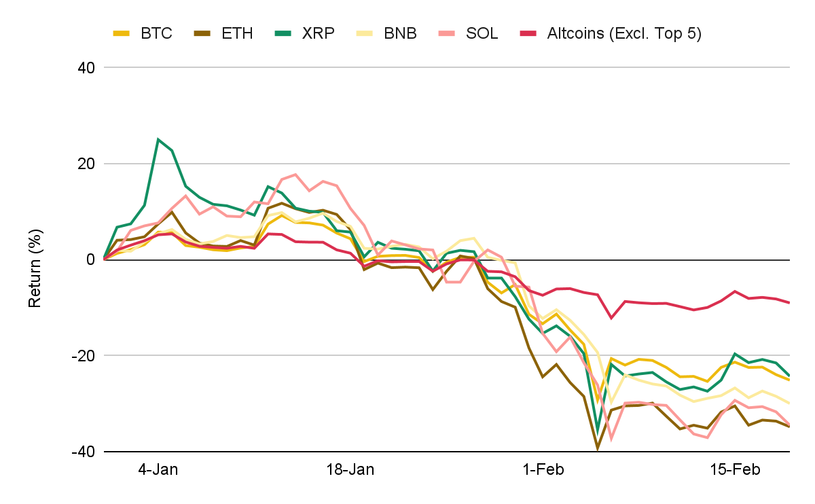The height and width of the screenshot is (504, 815).
Task: Click the 1-Feb x-axis date label
Action: click(543, 470)
